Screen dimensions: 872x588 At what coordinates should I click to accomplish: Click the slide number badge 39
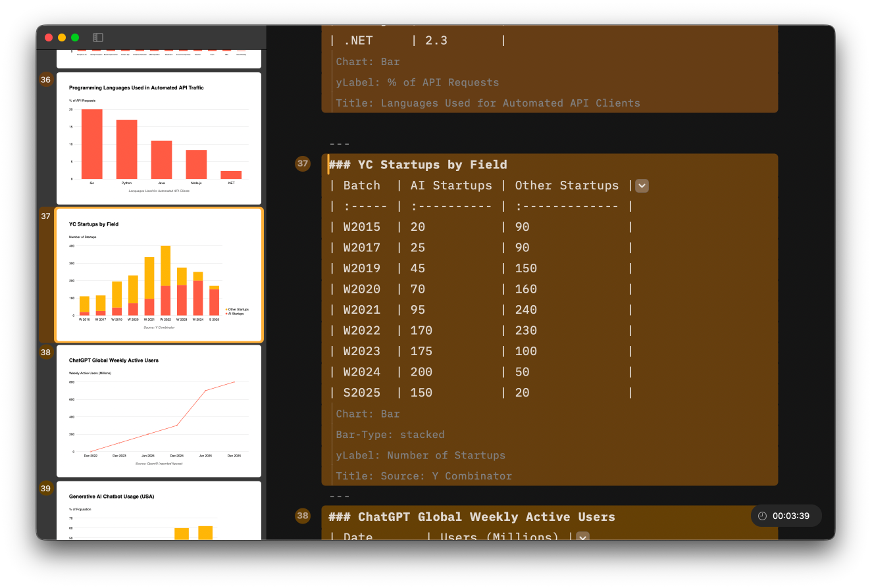45,489
